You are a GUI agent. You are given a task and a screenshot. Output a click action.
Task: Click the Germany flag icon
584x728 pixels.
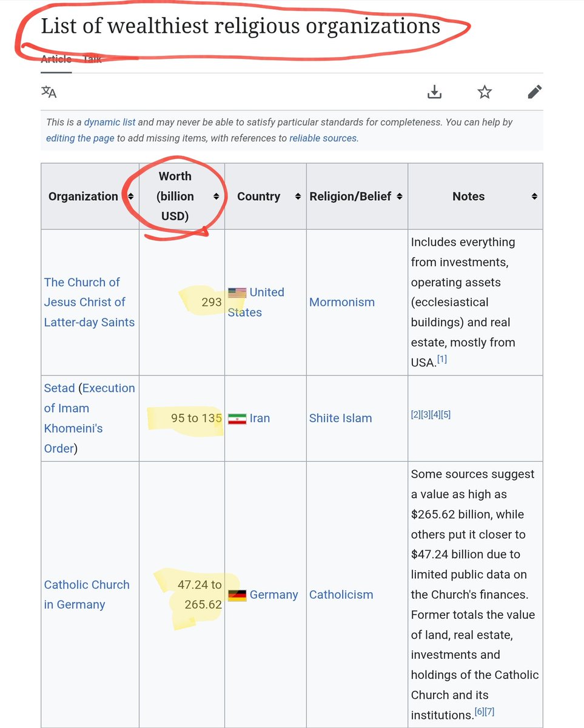(x=237, y=595)
